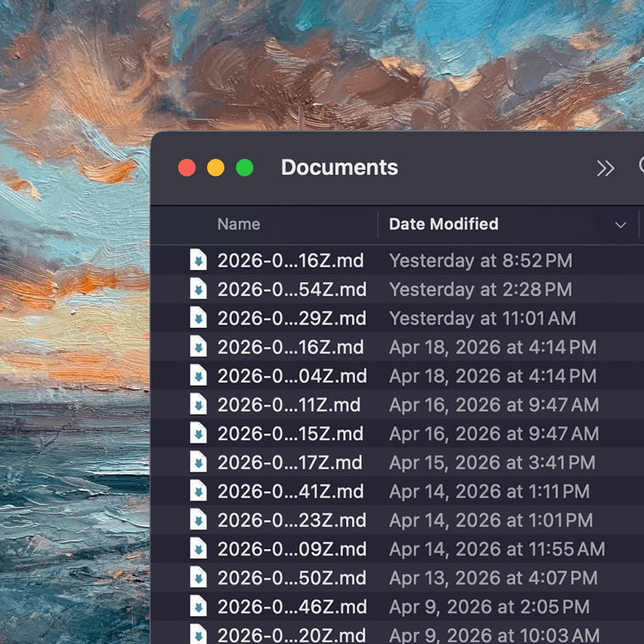The height and width of the screenshot is (644, 644).
Task: Click the Documents window title
Action: coord(340,167)
